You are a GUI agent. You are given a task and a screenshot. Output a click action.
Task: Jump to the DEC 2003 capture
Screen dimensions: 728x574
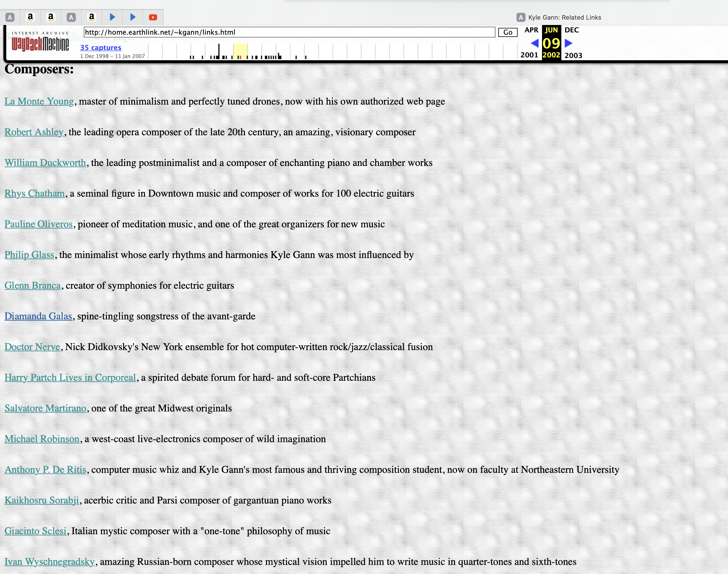pyautogui.click(x=572, y=30)
